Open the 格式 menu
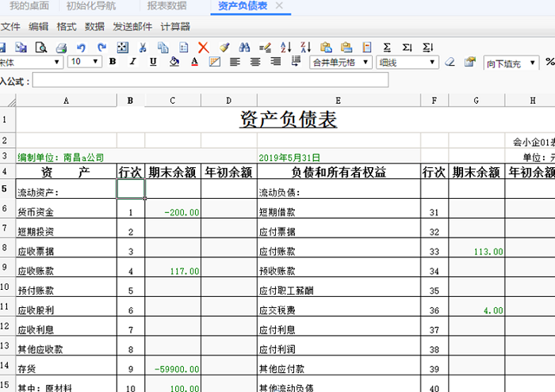555x392 pixels. (x=67, y=26)
